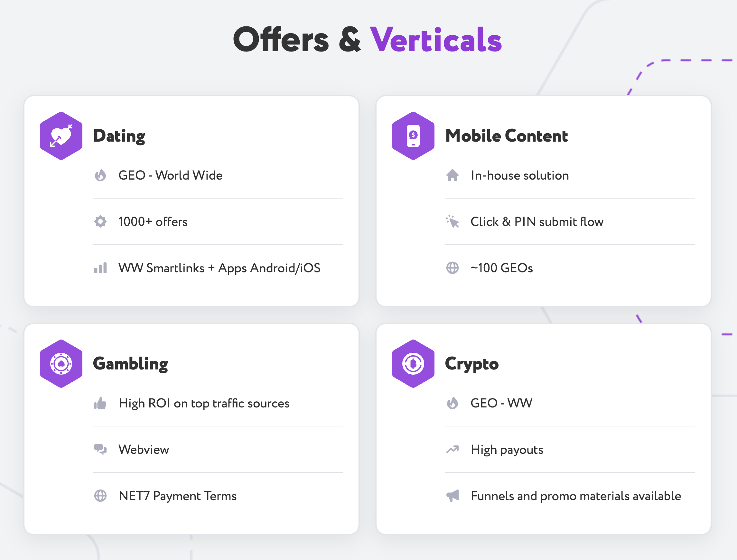Image resolution: width=737 pixels, height=560 pixels.
Task: Select the Dating card heading
Action: 119,136
